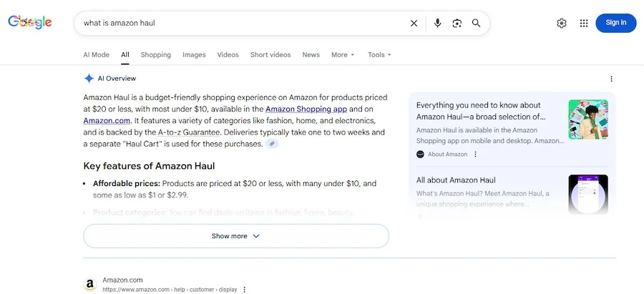
Task: Click thumbnail of woman with shopping items
Action: (588, 119)
